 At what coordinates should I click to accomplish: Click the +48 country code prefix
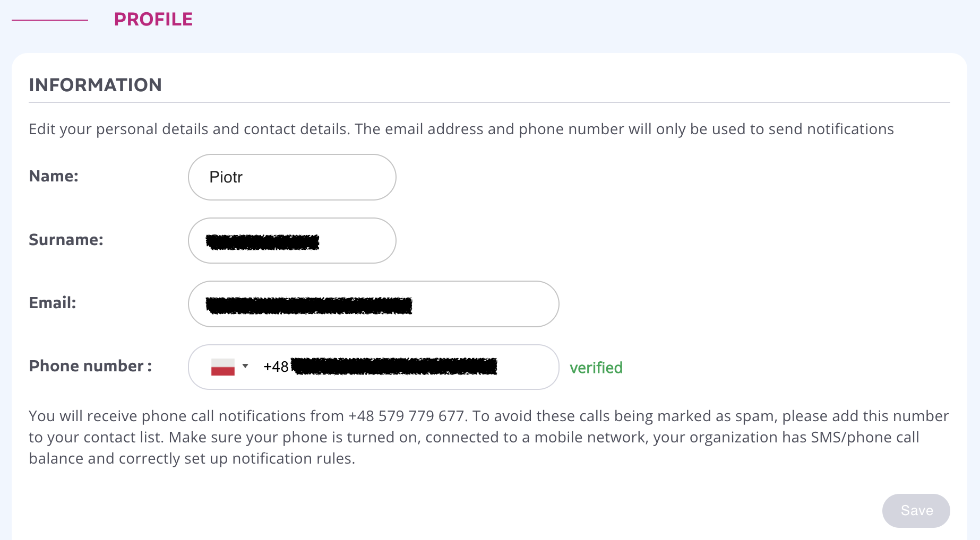click(x=276, y=367)
